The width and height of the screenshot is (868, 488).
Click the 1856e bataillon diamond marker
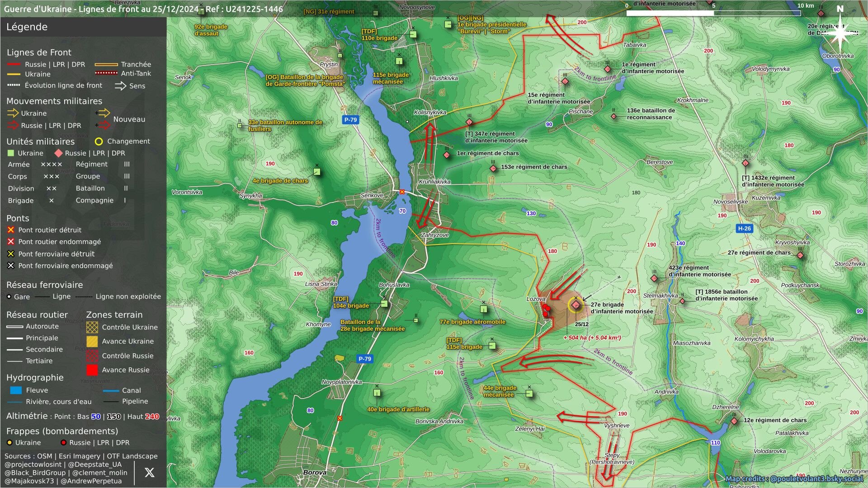[x=683, y=301]
